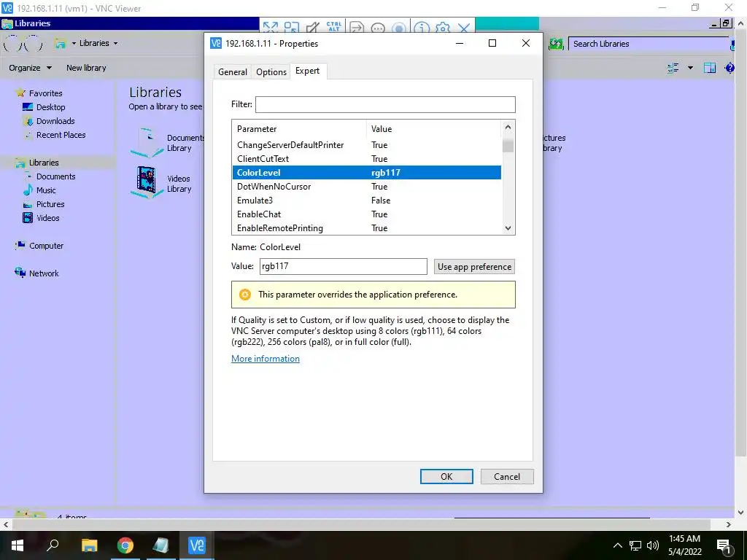Click the Enter full screen toolbar icon
Image resolution: width=747 pixels, height=560 pixels.
(270, 28)
